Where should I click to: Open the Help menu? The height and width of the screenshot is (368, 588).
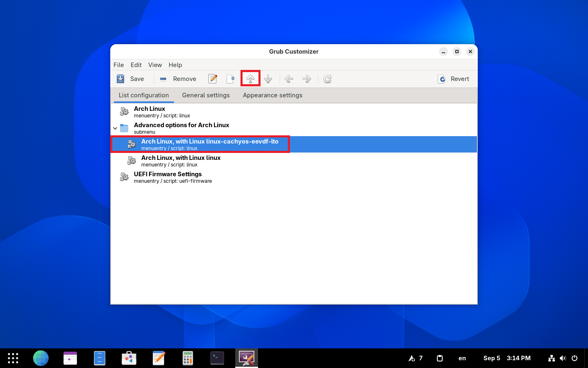click(x=175, y=65)
